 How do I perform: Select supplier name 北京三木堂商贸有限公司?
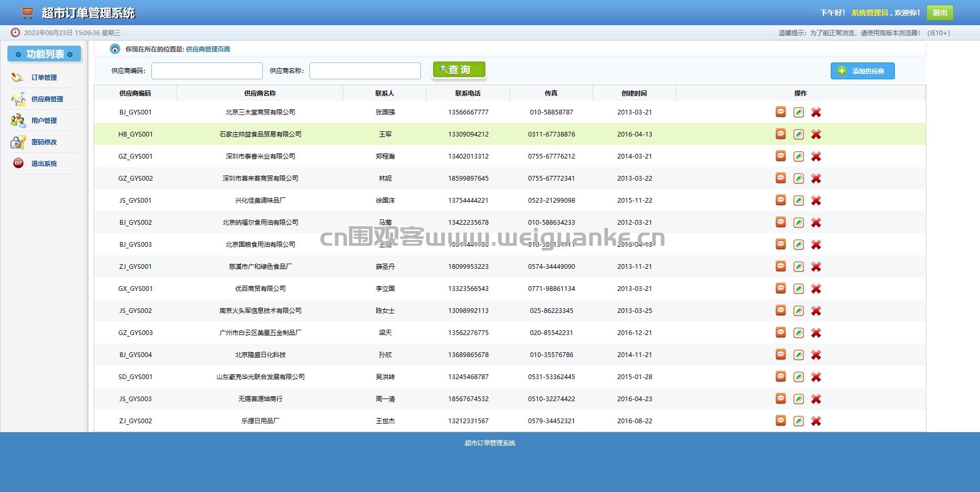(x=261, y=112)
